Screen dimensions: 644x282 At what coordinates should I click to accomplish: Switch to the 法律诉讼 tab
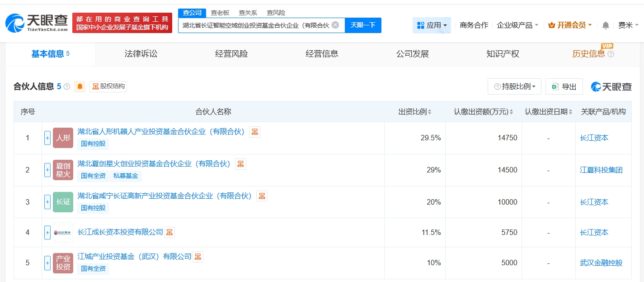pyautogui.click(x=141, y=54)
